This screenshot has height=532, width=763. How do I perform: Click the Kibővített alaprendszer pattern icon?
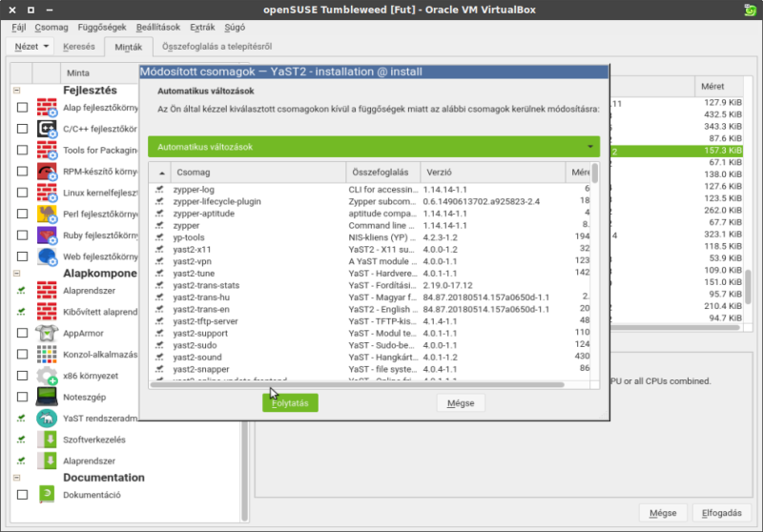(47, 312)
